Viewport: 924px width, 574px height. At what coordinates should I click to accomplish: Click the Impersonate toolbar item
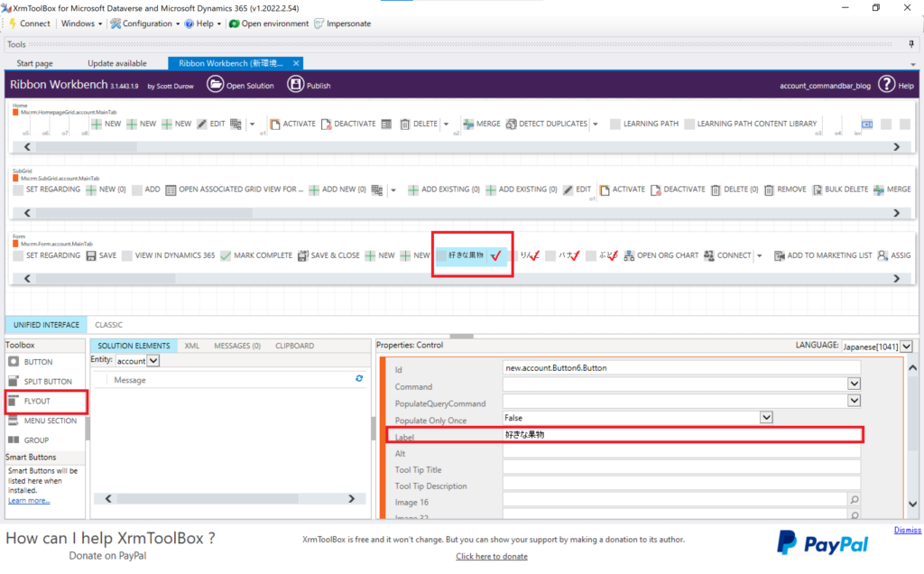click(x=343, y=23)
